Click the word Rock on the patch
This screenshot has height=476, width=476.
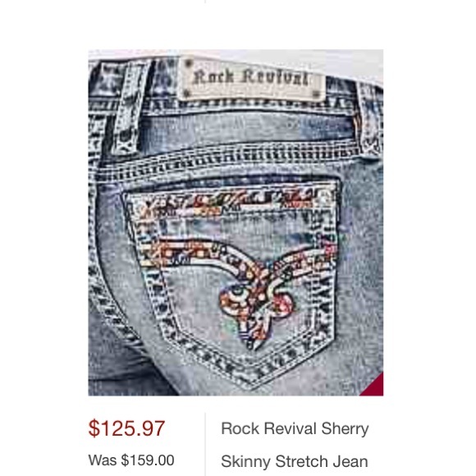(213, 77)
